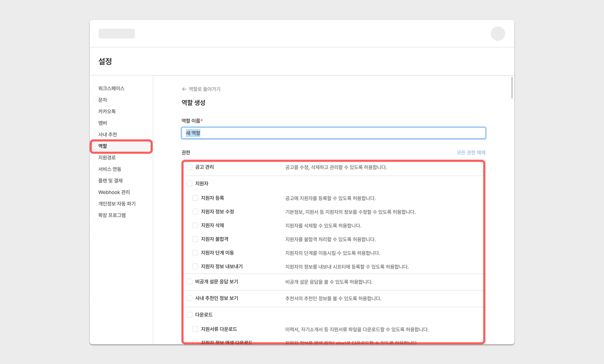Open 워크스페이스 settings menu item
Image resolution: width=604 pixels, height=364 pixels.
coord(111,88)
